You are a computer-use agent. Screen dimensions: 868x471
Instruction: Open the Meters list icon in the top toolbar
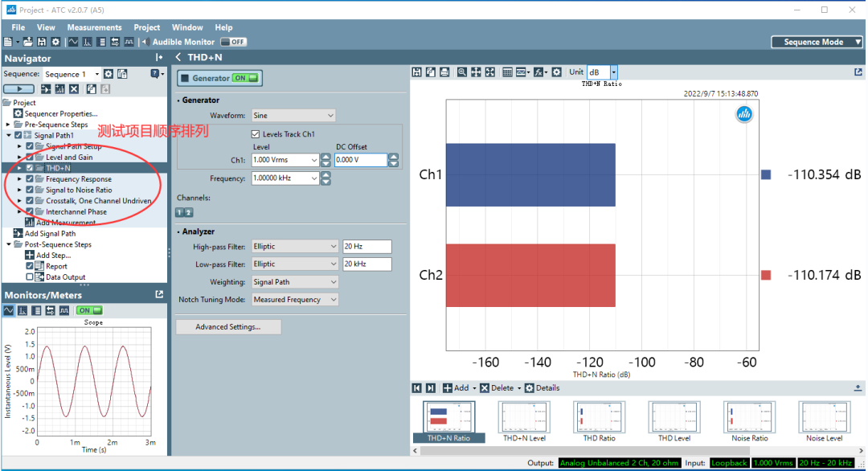click(101, 42)
